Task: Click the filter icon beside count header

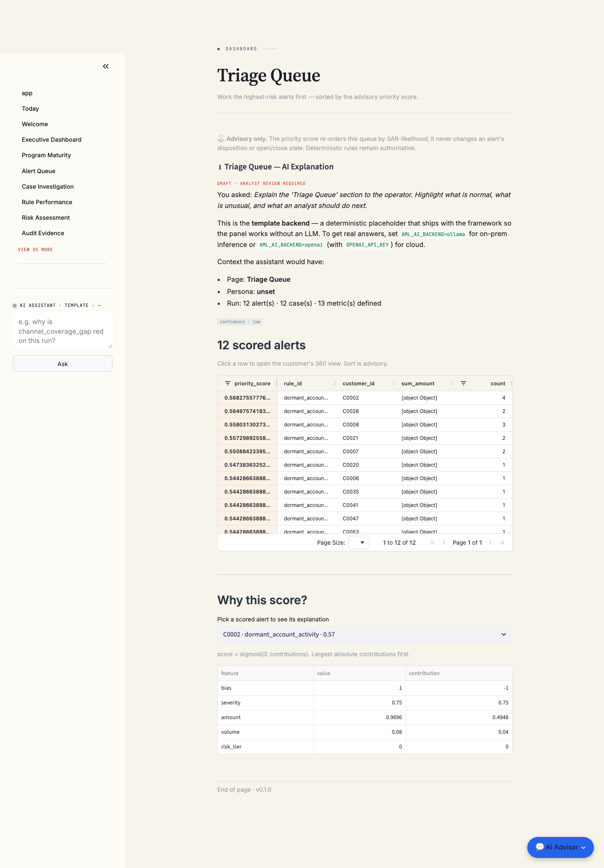Action: [463, 383]
